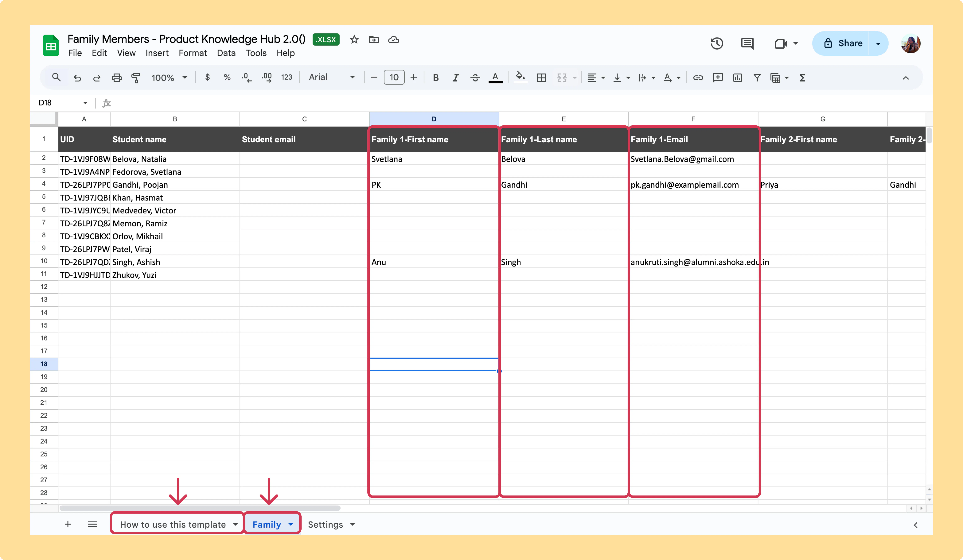The width and height of the screenshot is (963, 560).
Task: Open the Google Sheets home icon
Action: [51, 45]
